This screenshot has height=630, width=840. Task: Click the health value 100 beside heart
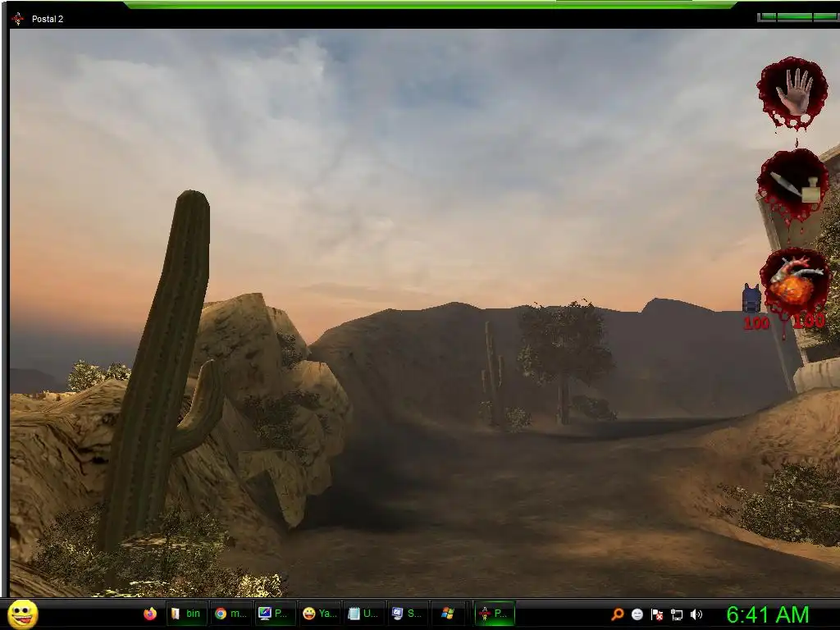(809, 321)
